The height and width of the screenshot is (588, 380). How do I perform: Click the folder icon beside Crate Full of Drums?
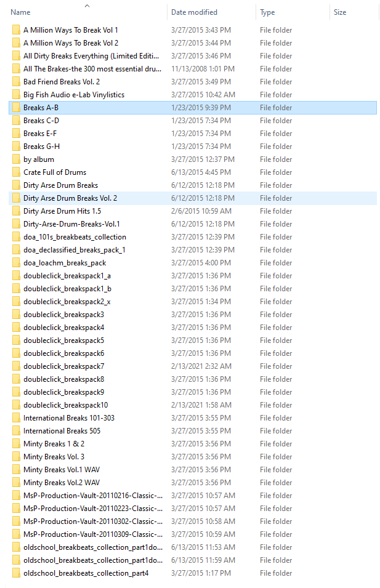16,172
